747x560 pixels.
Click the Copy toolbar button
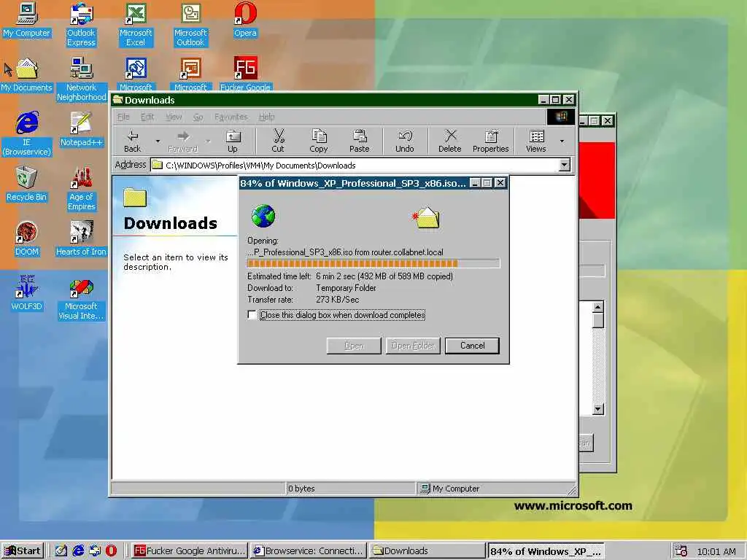(x=318, y=141)
